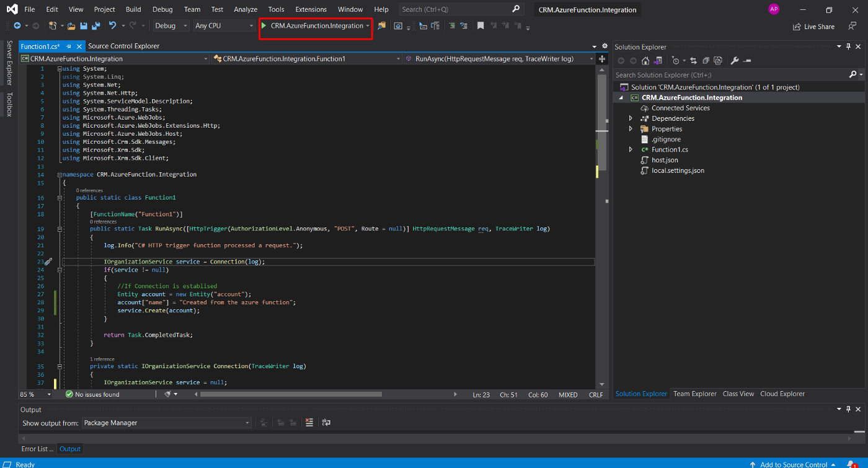Open the Debug configuration dropdown
Screen dimensions: 868x468
pyautogui.click(x=171, y=26)
